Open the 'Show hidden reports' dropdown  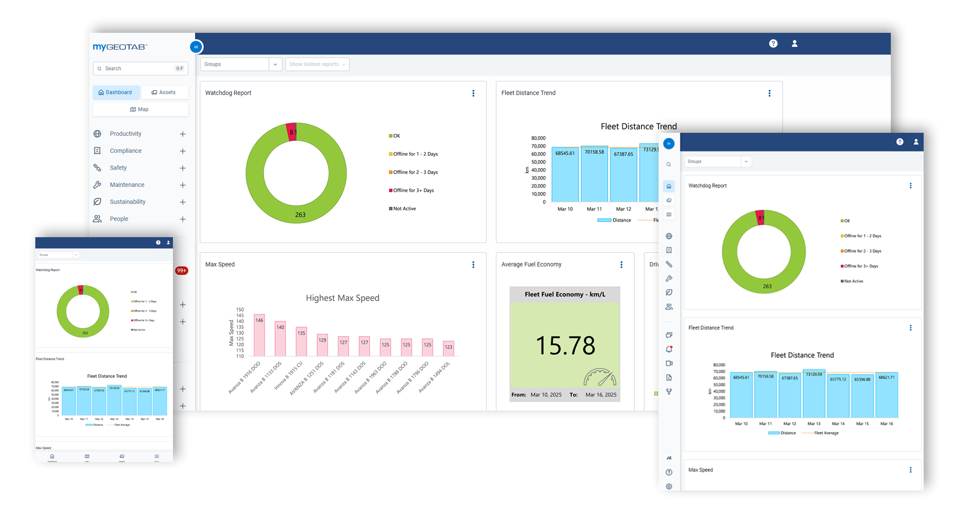(x=317, y=64)
